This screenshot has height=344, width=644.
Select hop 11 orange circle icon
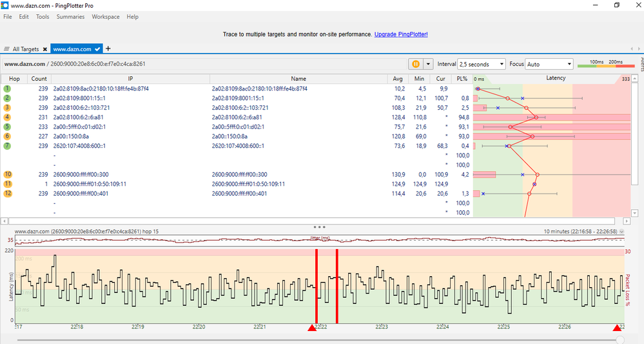(7, 184)
